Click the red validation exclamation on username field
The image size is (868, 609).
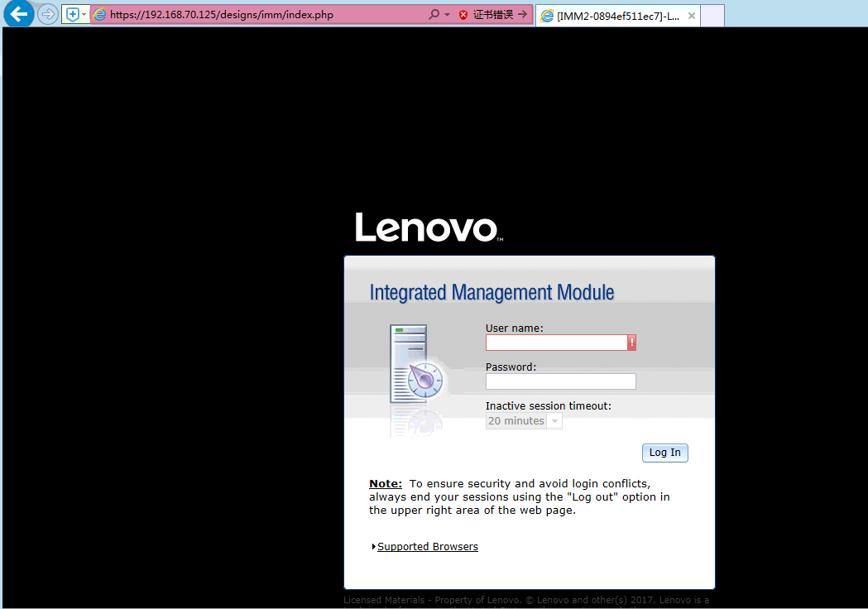click(631, 342)
